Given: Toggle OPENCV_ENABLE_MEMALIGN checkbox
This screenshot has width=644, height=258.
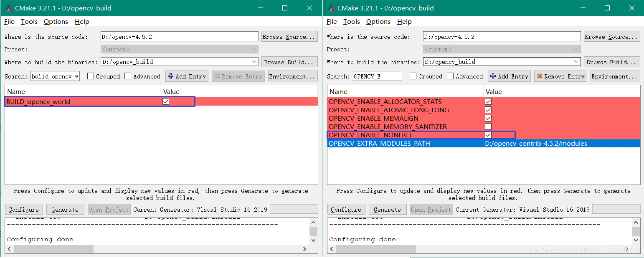Looking at the screenshot, I should 488,118.
